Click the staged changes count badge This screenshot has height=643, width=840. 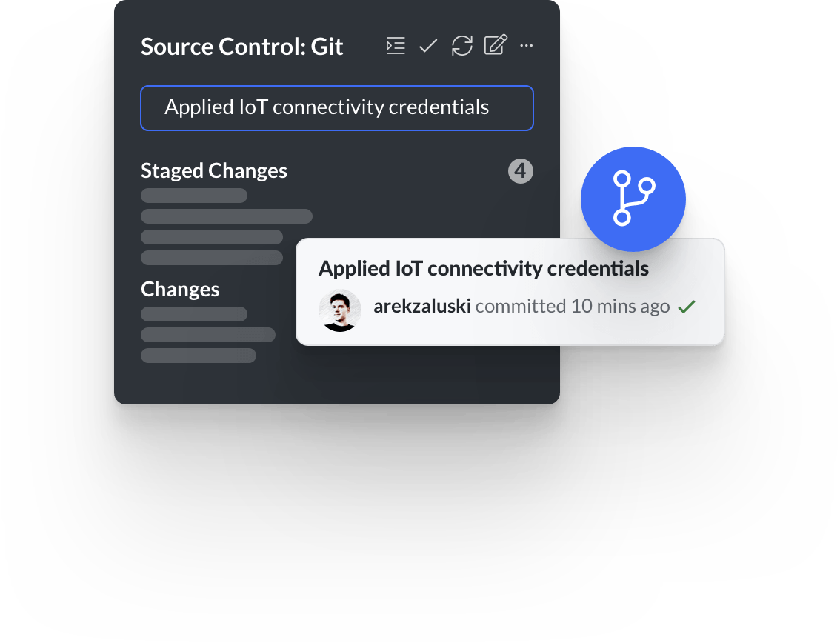click(521, 171)
